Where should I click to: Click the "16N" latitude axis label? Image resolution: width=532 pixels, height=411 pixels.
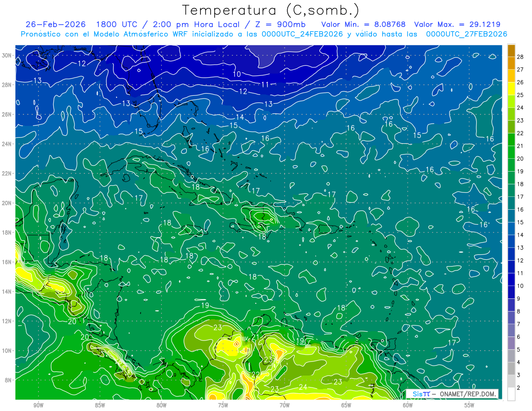8,262
